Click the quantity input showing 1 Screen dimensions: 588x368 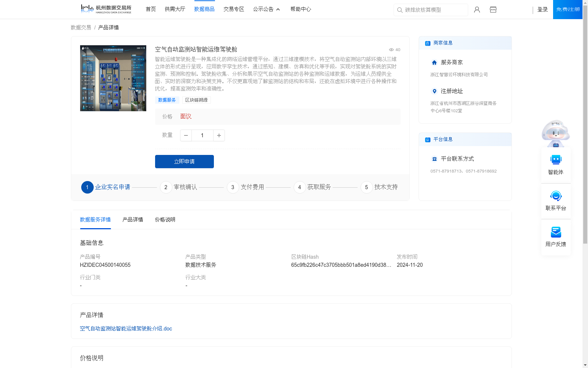click(202, 135)
